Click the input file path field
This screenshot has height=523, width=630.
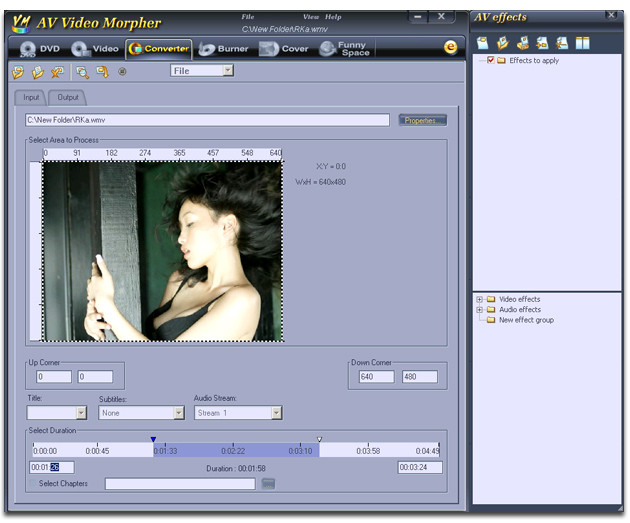(207, 120)
